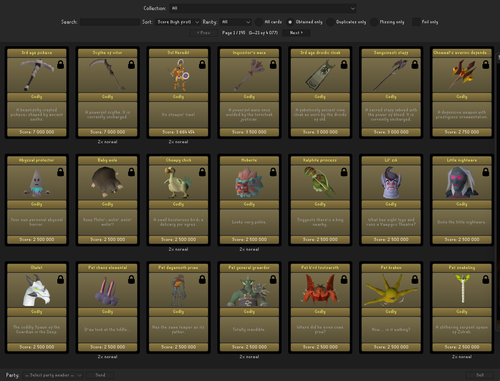Choose the Duplicates only filter
The image size is (500, 381).
click(x=330, y=22)
